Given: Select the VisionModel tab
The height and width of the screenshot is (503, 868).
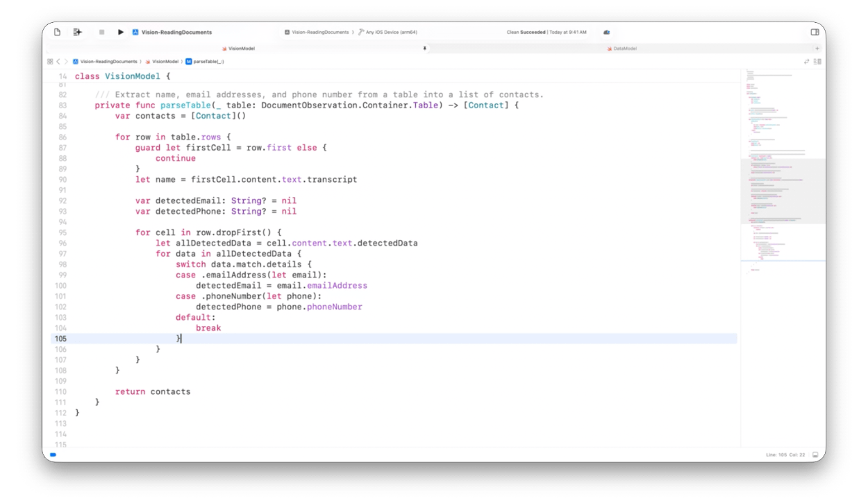Looking at the screenshot, I should tap(240, 49).
